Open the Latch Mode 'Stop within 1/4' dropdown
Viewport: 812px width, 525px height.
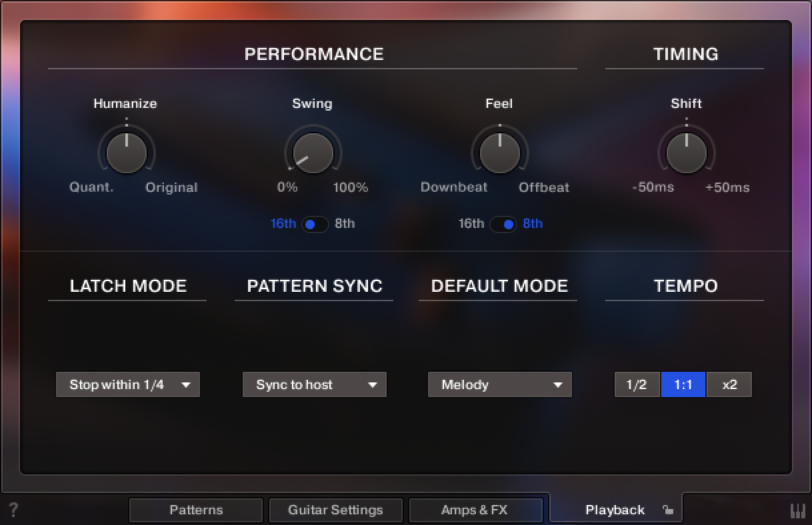pyautogui.click(x=128, y=384)
